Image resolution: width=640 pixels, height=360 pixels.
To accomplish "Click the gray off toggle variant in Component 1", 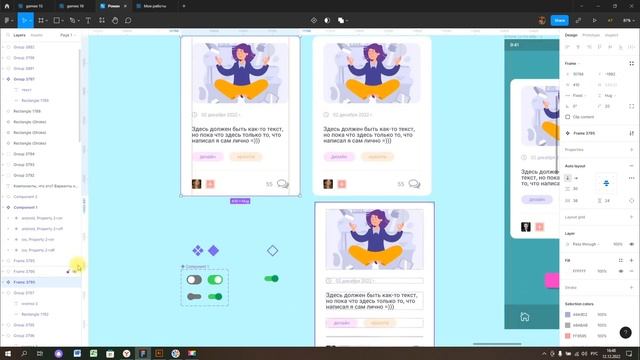I will (194, 280).
